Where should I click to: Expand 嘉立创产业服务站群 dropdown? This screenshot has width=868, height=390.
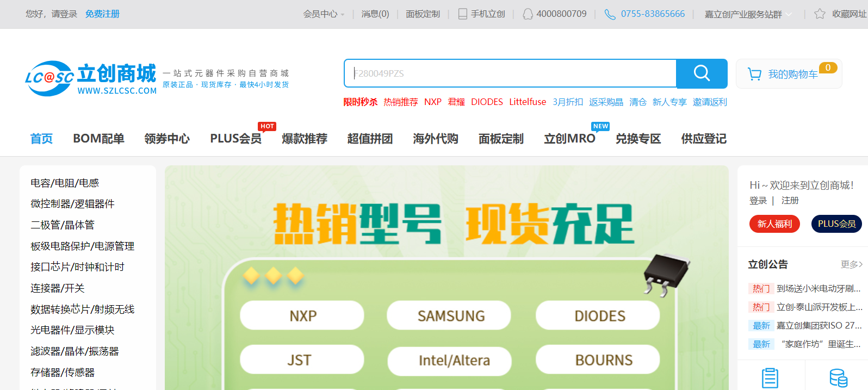coord(748,14)
